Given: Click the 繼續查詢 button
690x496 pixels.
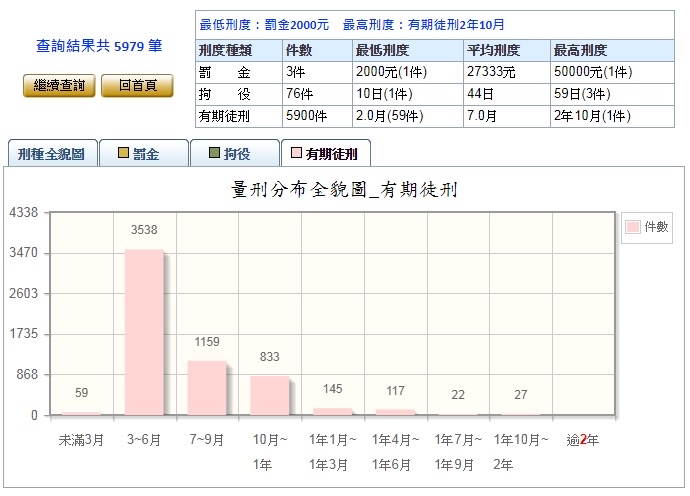Looking at the screenshot, I should pyautogui.click(x=59, y=86).
